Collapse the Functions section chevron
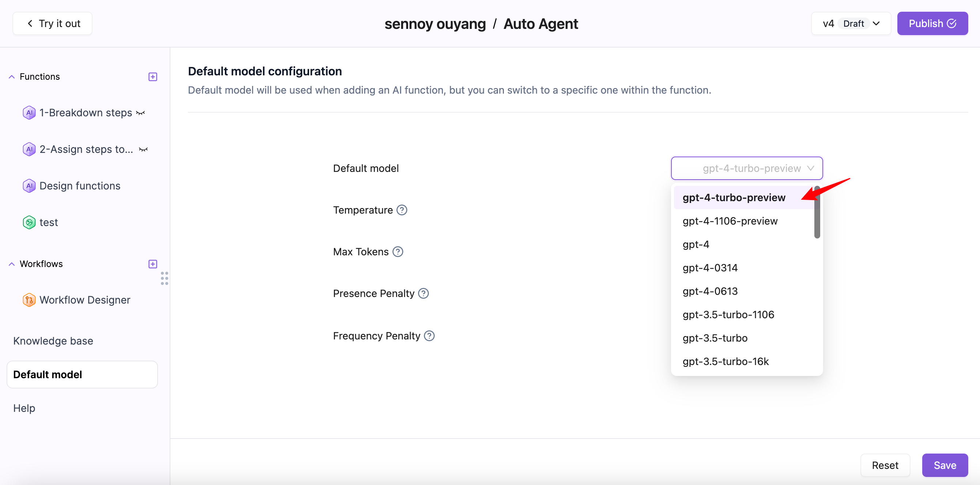Screen dimensions: 980x485 (x=12, y=77)
